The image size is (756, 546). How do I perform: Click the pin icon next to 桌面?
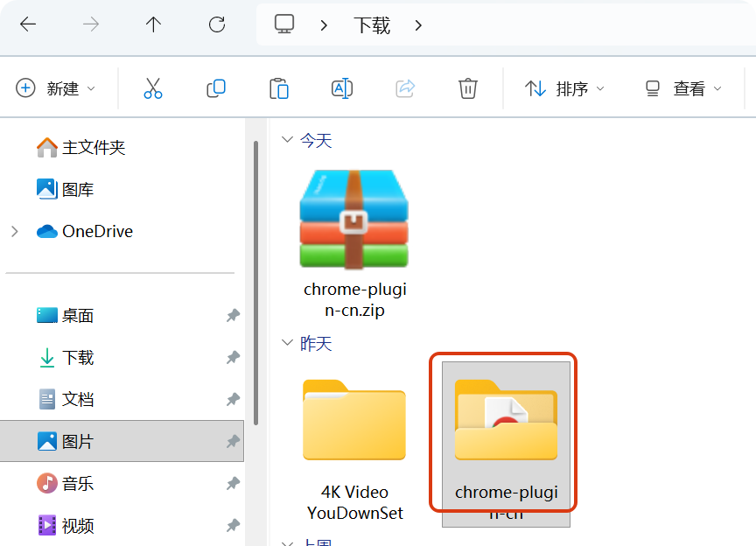(233, 315)
